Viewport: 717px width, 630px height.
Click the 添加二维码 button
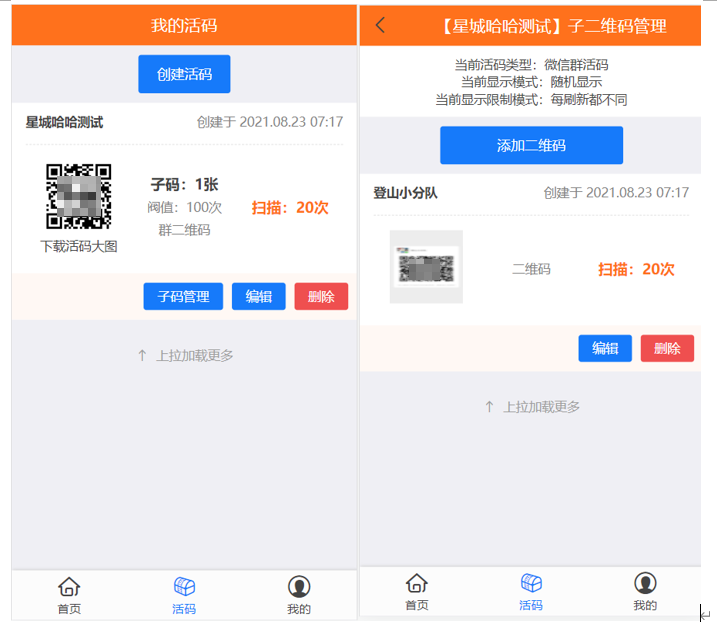(x=531, y=146)
